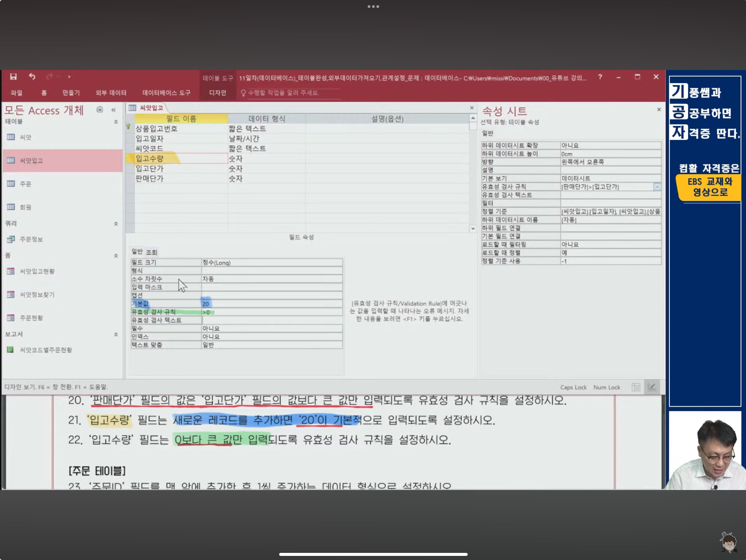The image size is (746, 560).
Task: Switch to the 조회 field properties tab
Action: 151,252
